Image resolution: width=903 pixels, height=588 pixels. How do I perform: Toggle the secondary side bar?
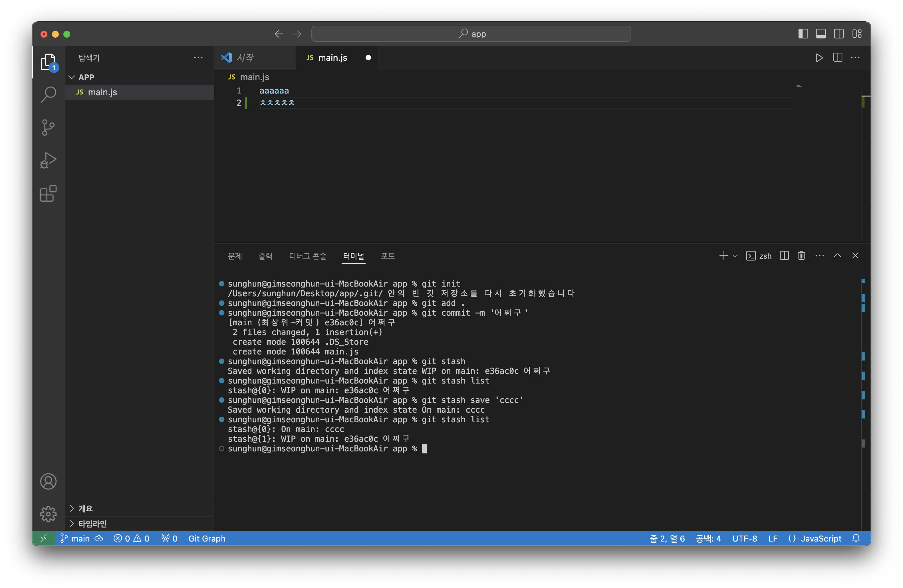[x=839, y=34]
